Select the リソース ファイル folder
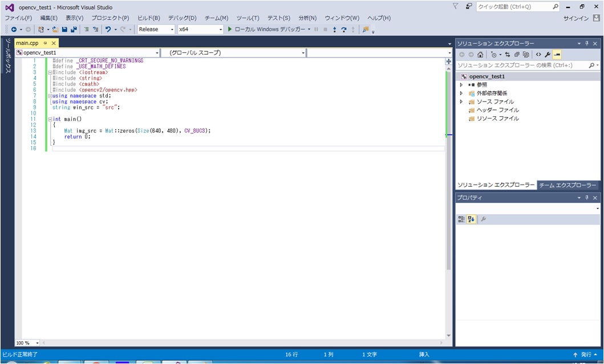 [x=498, y=118]
